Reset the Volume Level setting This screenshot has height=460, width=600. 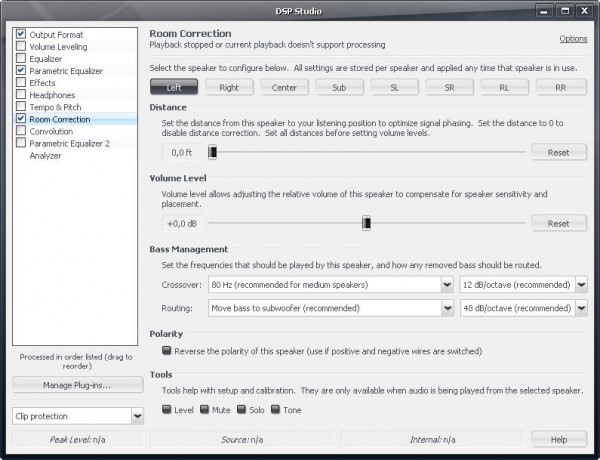point(559,223)
